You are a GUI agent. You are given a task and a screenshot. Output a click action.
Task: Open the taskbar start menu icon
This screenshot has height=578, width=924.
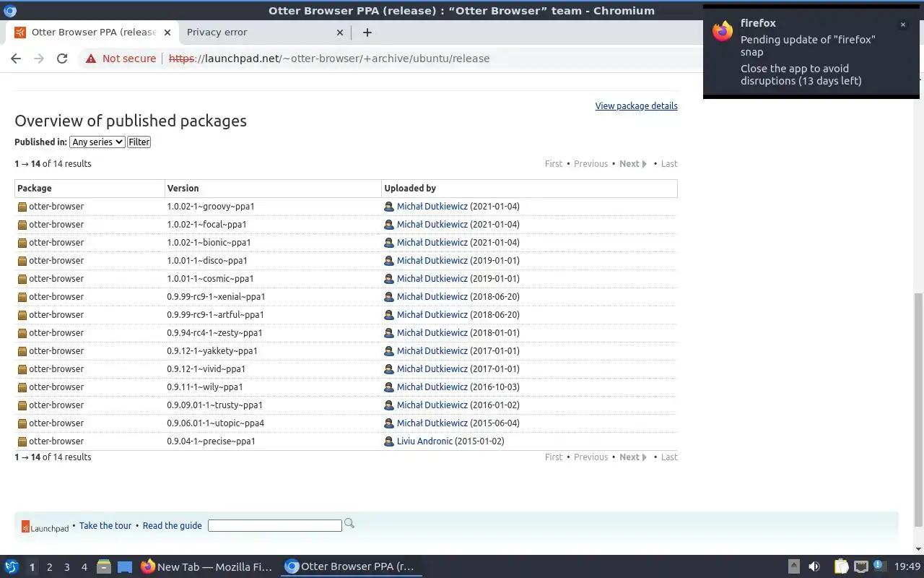pos(12,567)
